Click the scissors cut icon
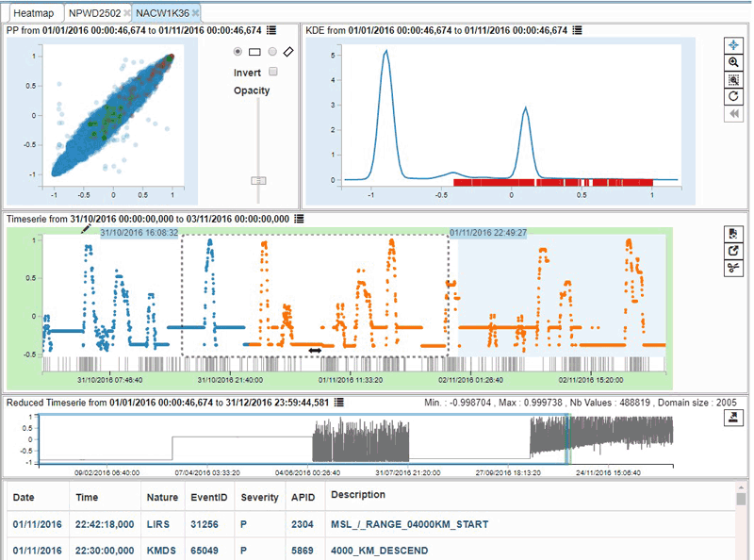 [733, 268]
